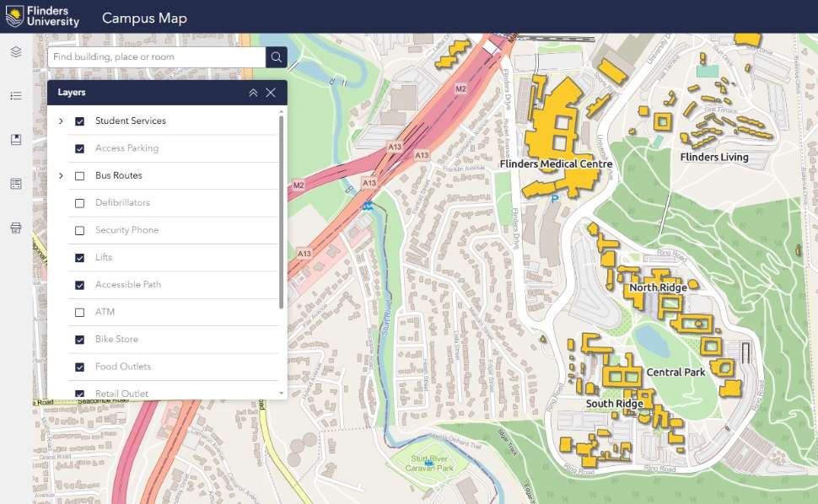Enable the Defibrillators layer
Image resolution: width=818 pixels, height=504 pixels.
pos(80,203)
